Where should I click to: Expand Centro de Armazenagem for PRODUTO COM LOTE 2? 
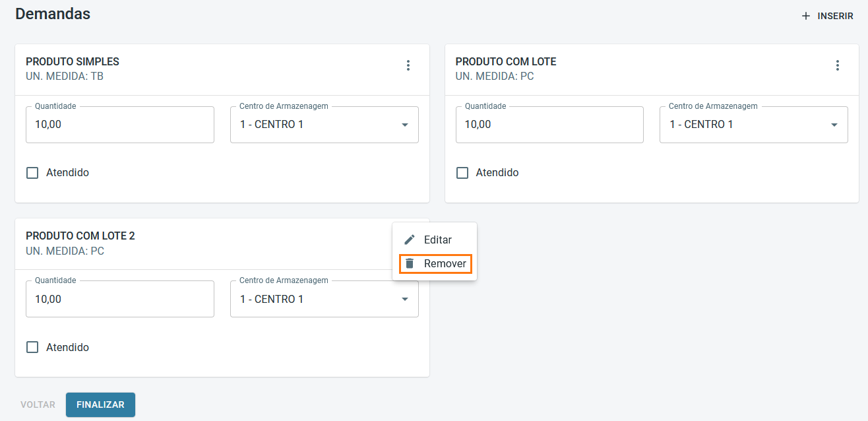click(405, 300)
